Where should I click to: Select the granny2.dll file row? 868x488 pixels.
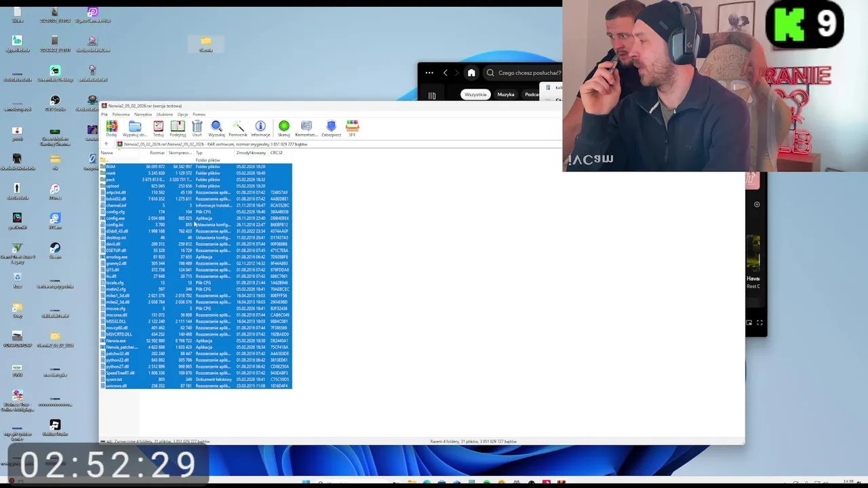click(196, 264)
